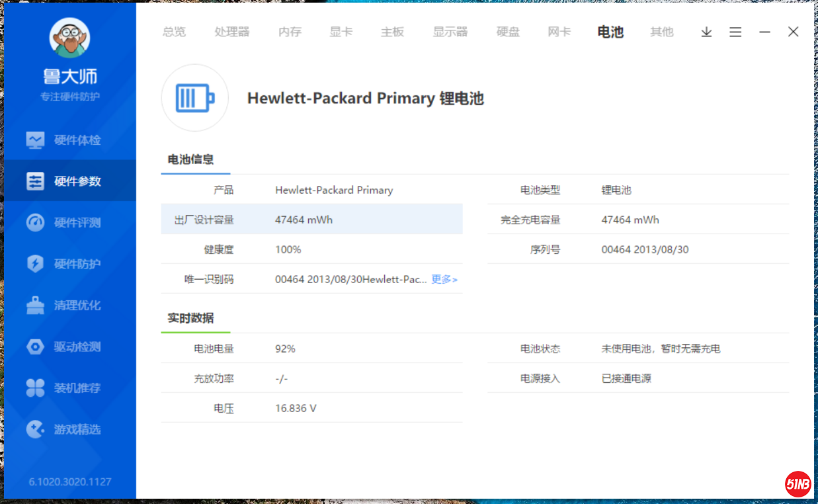Go to the 显卡 tab
Viewport: 818px width, 504px height.
click(x=341, y=32)
